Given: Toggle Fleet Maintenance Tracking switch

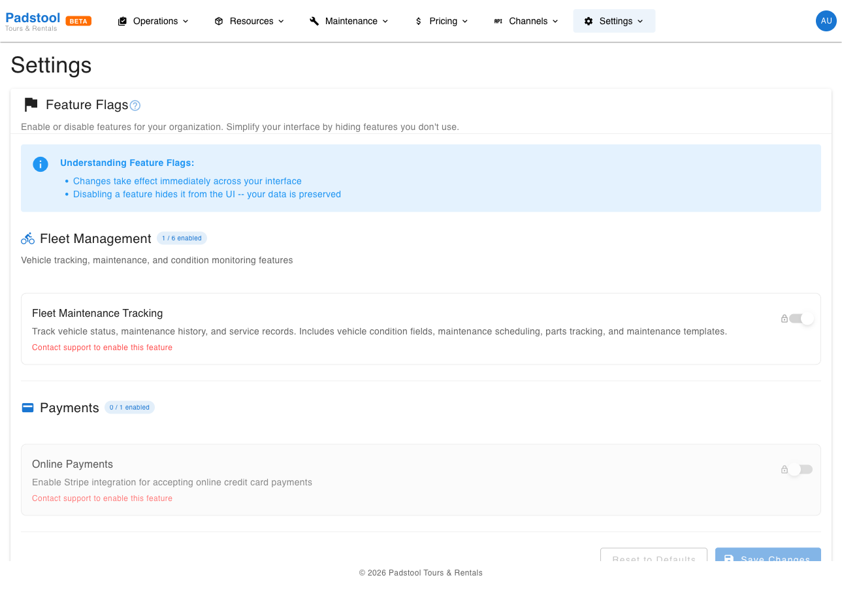Looking at the screenshot, I should (801, 319).
